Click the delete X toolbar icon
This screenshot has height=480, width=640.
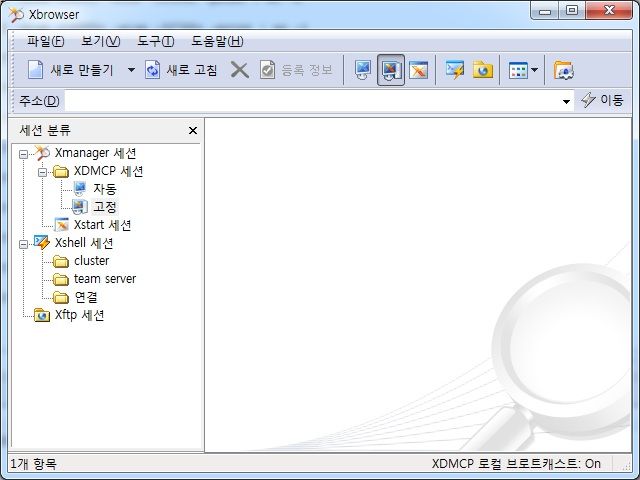(x=240, y=70)
